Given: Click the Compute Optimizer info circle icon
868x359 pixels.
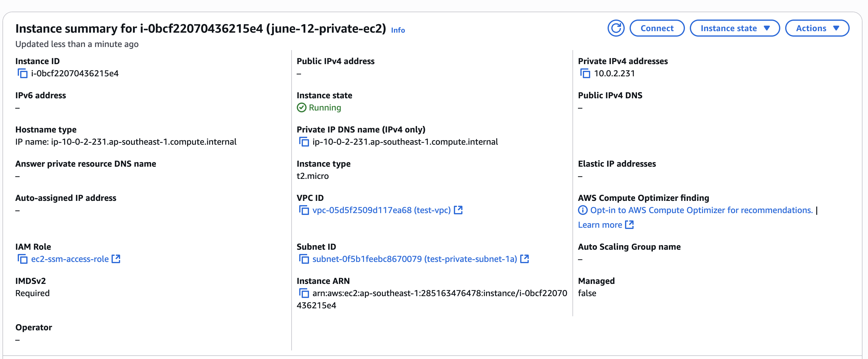Looking at the screenshot, I should tap(583, 210).
